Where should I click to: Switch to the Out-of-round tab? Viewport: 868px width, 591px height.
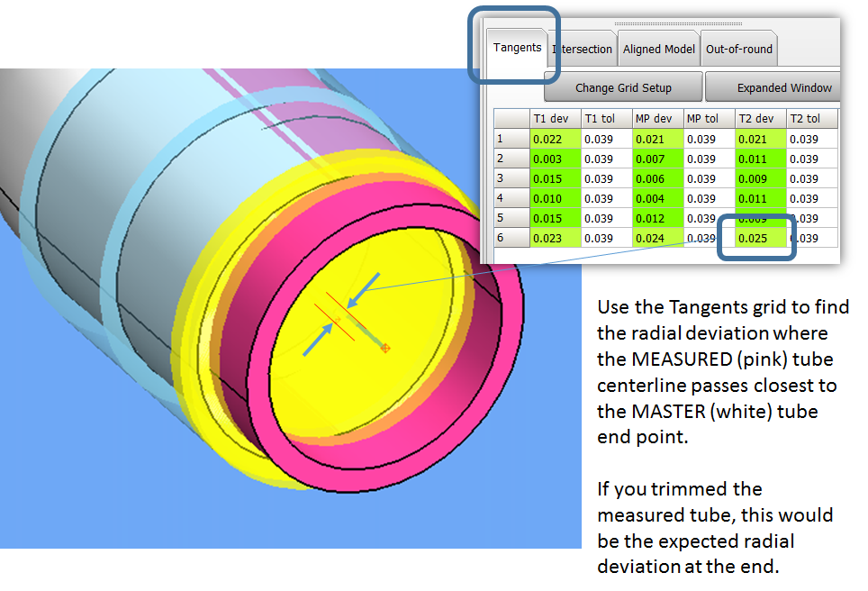738,50
